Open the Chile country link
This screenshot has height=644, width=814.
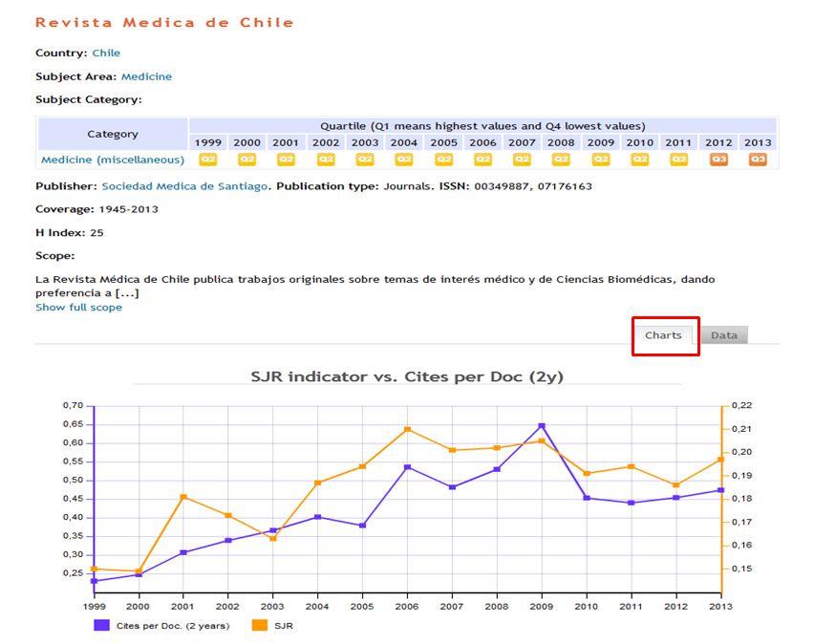[106, 54]
